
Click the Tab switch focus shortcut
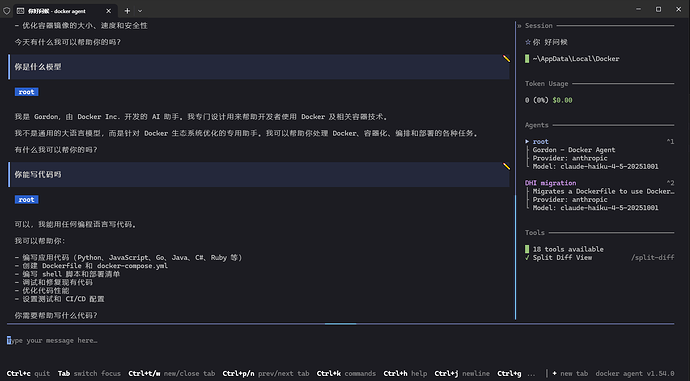pyautogui.click(x=89, y=374)
